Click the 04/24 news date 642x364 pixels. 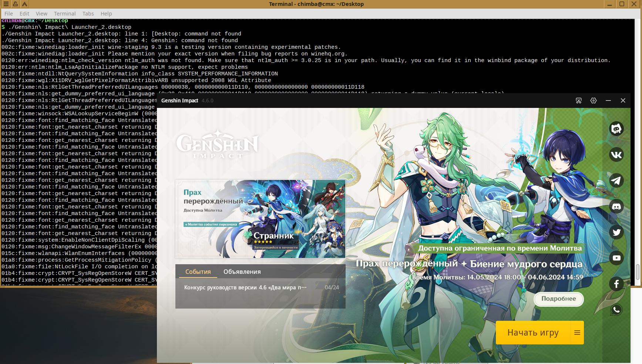point(332,288)
